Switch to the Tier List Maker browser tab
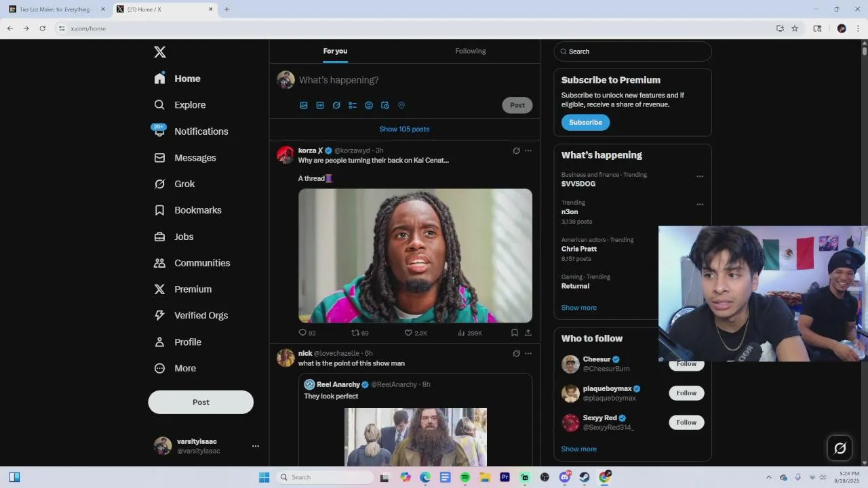This screenshot has height=488, width=868. tap(57, 9)
